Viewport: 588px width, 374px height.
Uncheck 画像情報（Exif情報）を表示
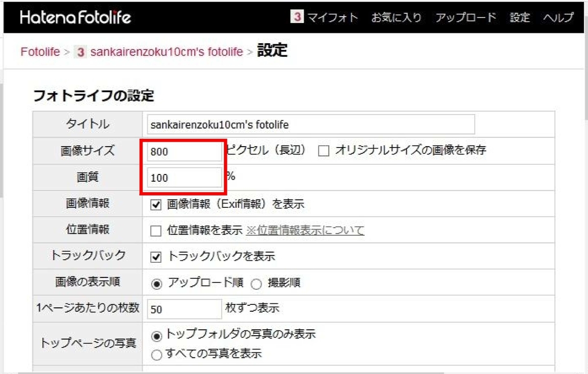pos(156,205)
